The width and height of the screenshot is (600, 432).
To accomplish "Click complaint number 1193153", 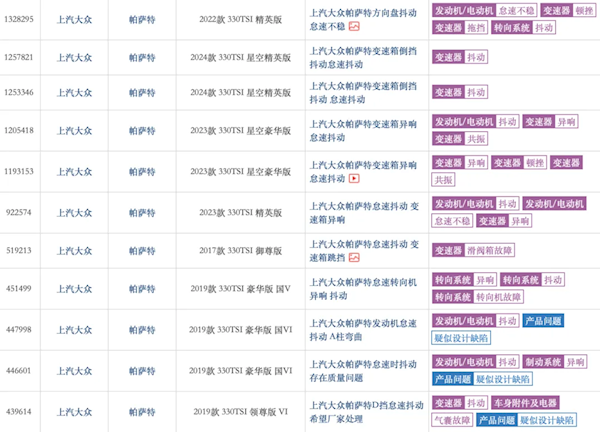I will click(19, 171).
